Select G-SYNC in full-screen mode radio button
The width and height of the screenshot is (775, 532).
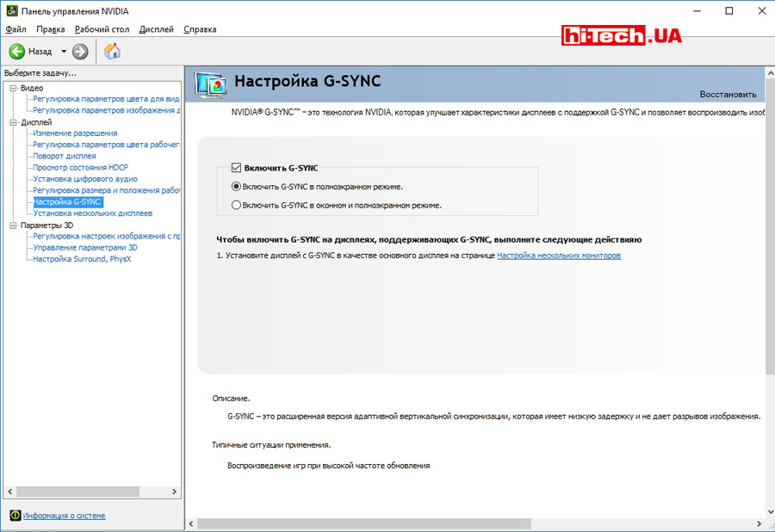(x=237, y=186)
